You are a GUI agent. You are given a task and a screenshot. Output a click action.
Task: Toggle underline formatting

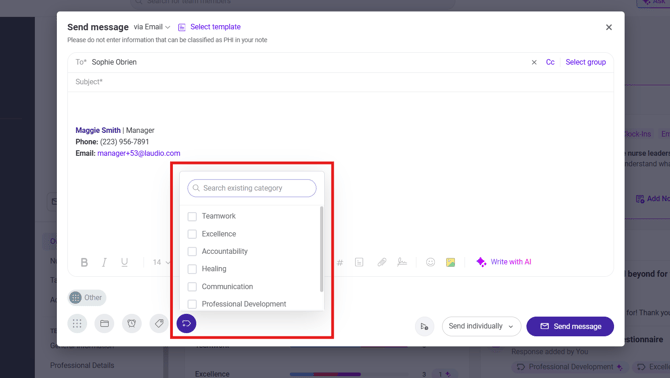124,262
